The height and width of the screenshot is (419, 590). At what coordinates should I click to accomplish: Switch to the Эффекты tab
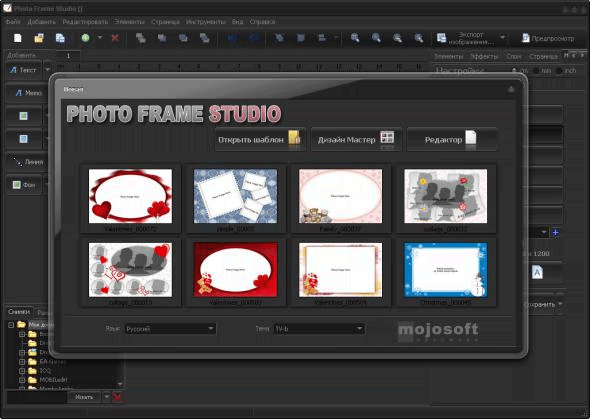(484, 56)
